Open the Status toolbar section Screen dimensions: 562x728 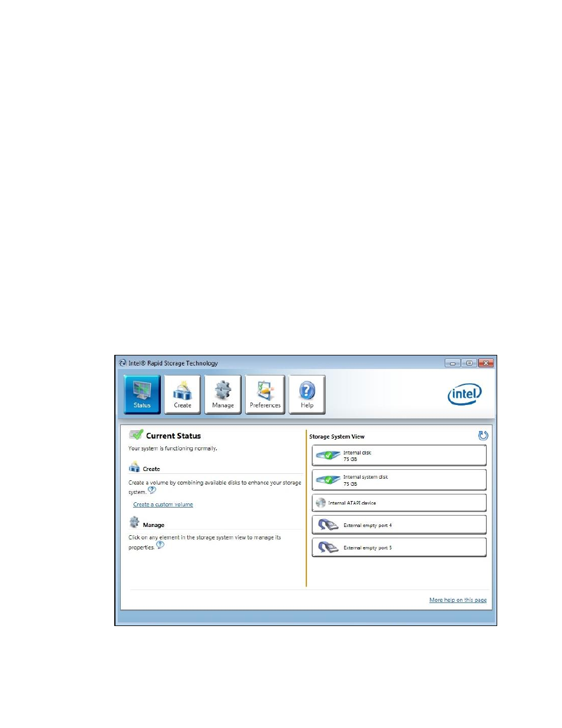[142, 394]
